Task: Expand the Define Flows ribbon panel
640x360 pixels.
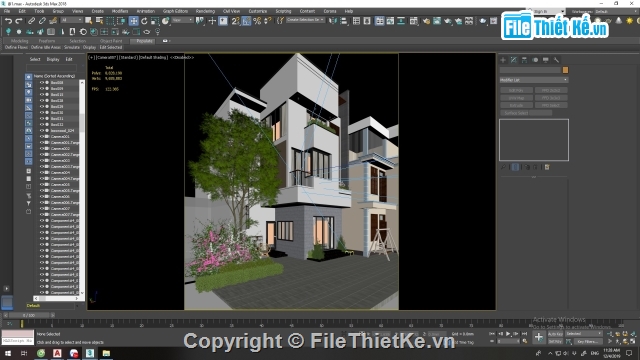Action: pos(16,47)
